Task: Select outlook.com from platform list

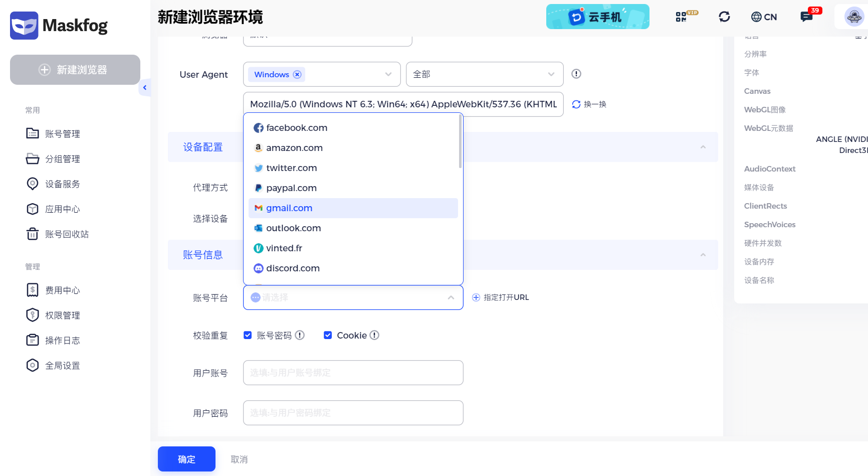Action: click(x=353, y=228)
